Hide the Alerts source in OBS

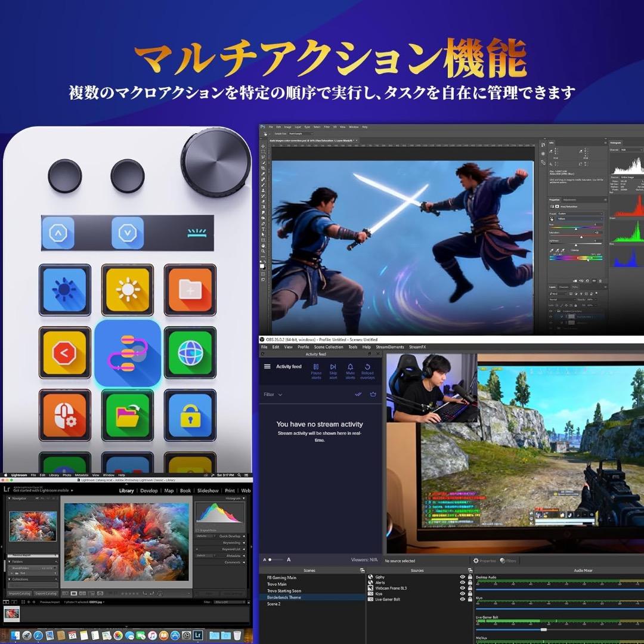[x=463, y=583]
